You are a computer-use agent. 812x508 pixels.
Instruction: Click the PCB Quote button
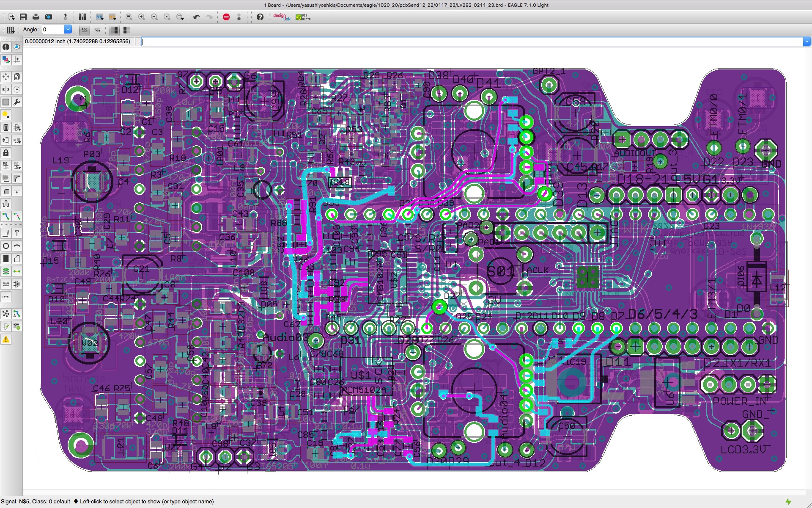click(303, 17)
